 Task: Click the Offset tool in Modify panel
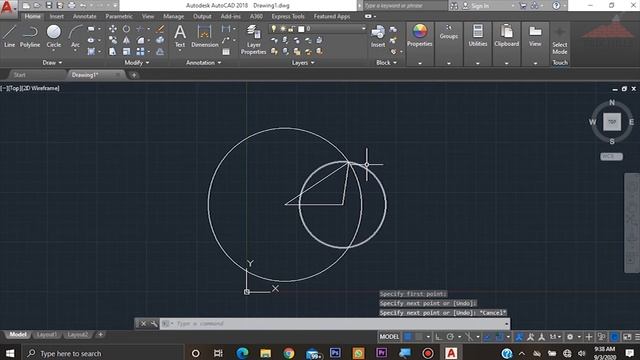coord(160,51)
